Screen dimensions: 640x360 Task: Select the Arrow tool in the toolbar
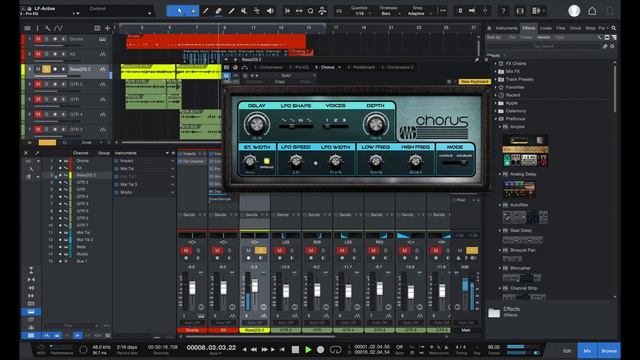pos(179,11)
